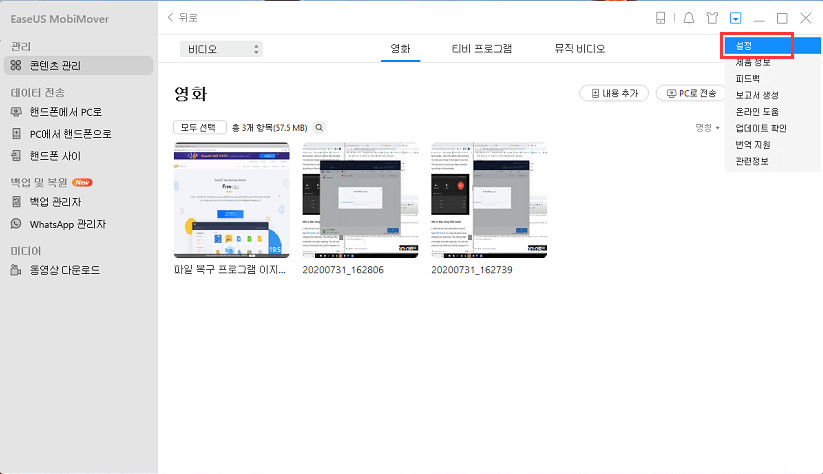Go back with the 뒤로 arrow
823x474 pixels.
click(x=182, y=17)
